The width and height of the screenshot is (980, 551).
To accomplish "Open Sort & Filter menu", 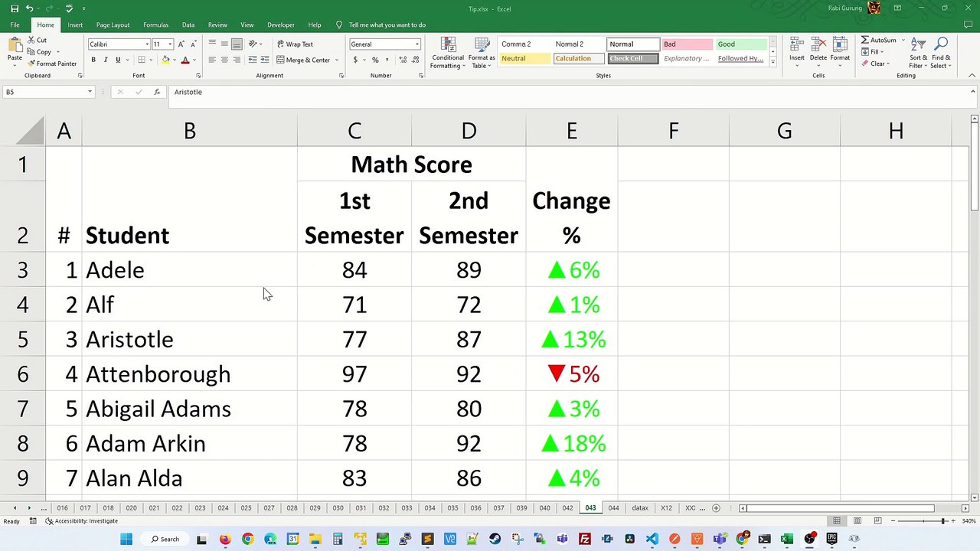I will pos(918,52).
